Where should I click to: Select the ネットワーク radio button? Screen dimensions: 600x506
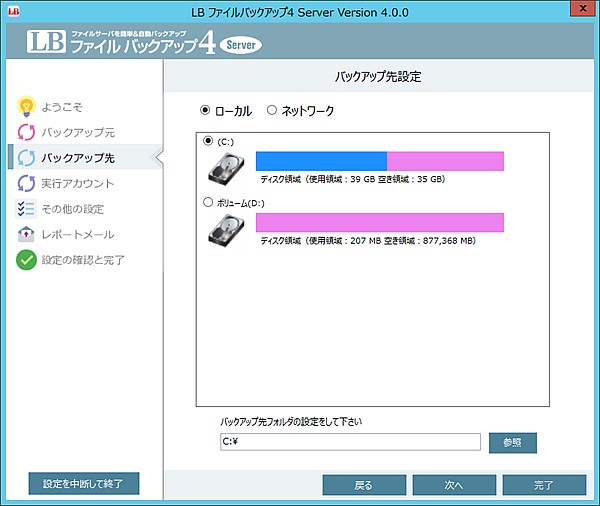(x=272, y=110)
